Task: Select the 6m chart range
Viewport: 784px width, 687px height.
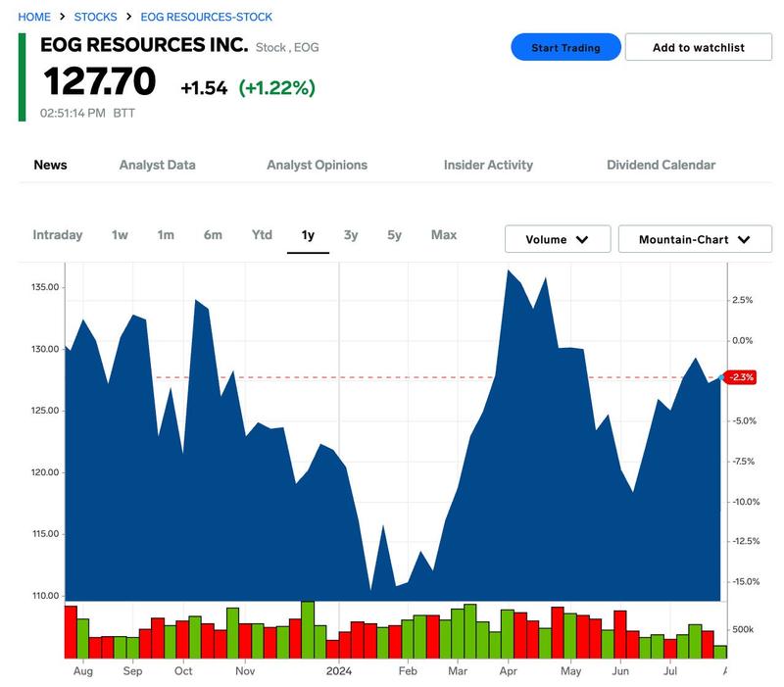Action: (x=213, y=235)
